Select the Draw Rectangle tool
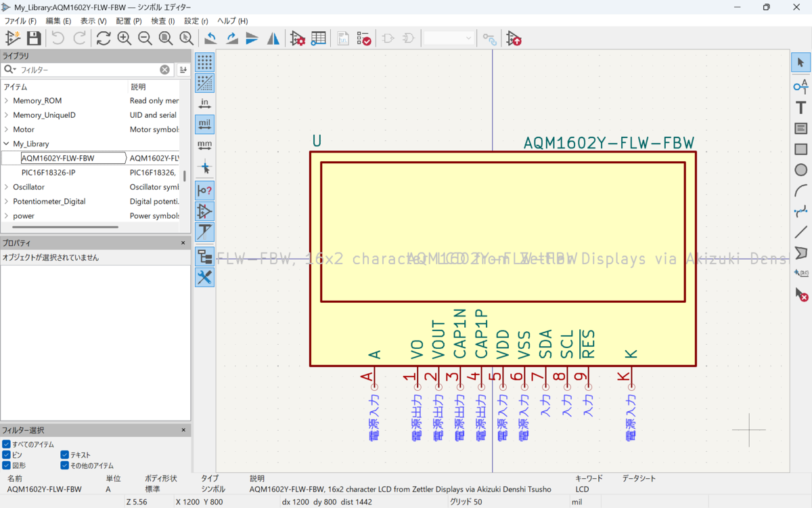812x508 pixels. [x=800, y=149]
